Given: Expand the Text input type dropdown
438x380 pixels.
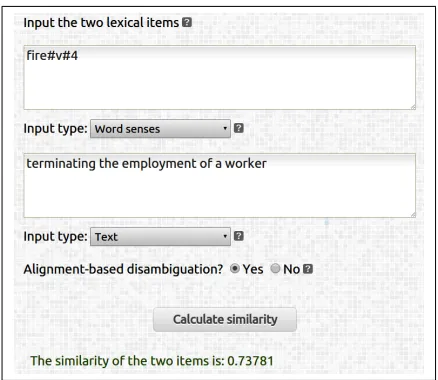Looking at the screenshot, I should 160,237.
